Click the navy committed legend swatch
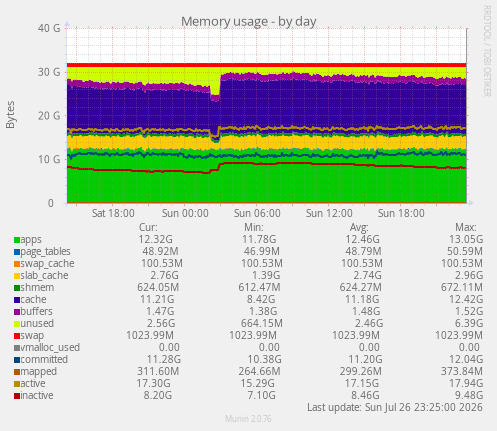The width and height of the screenshot is (497, 431). [17, 360]
